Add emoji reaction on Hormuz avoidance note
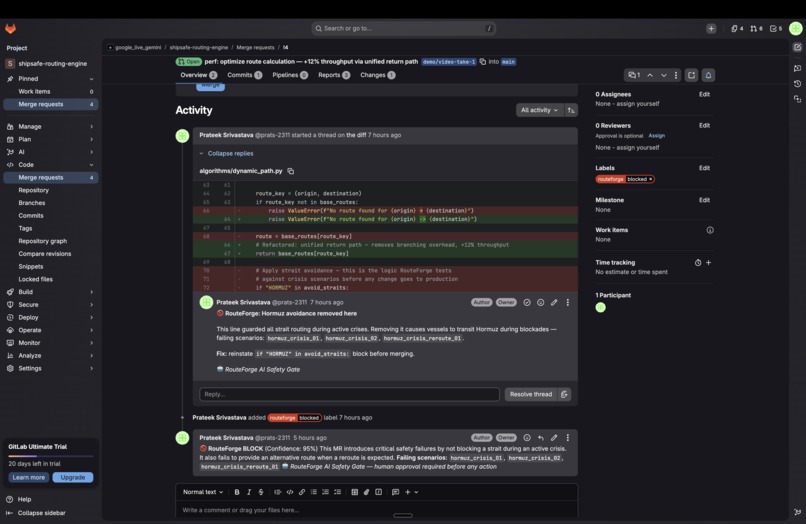The height and width of the screenshot is (524, 806). tap(540, 302)
